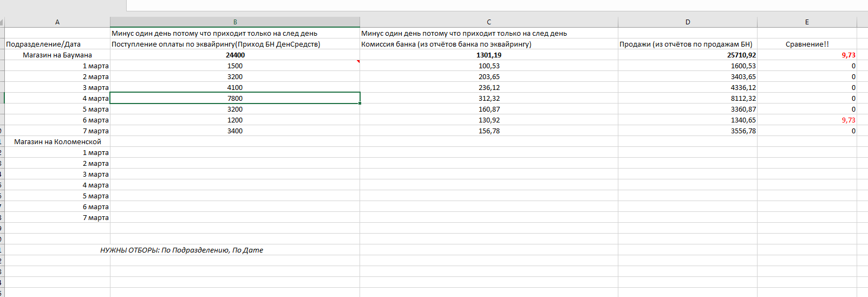Click the cell with commission 312,32
The image size is (868, 297).
coord(488,99)
